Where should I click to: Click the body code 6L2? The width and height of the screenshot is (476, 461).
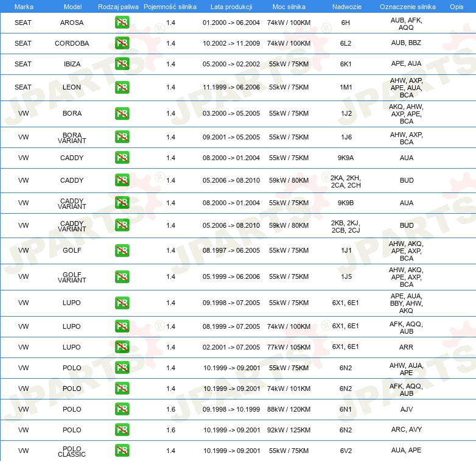(346, 43)
